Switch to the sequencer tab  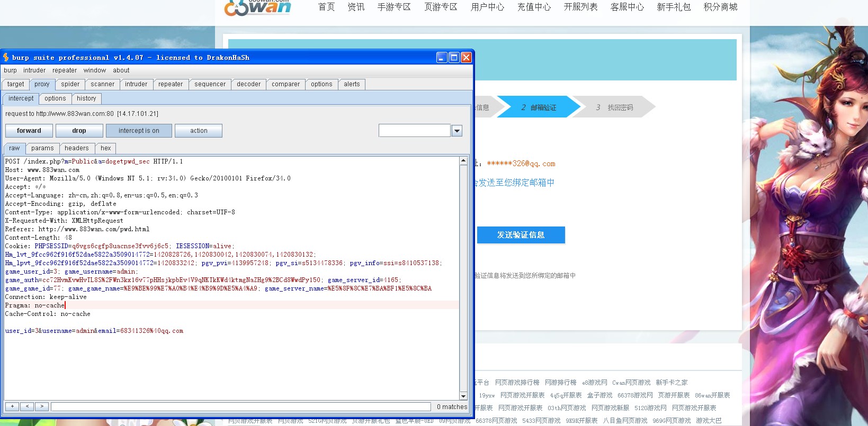(210, 84)
